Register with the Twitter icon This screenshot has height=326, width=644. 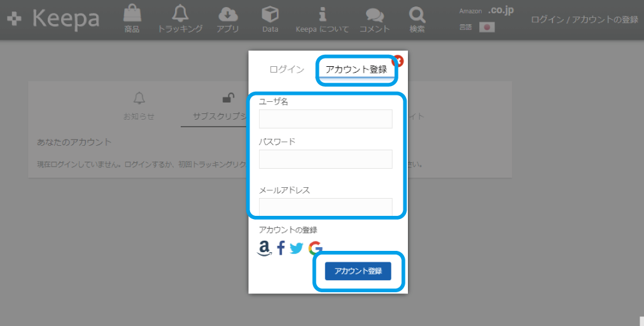click(297, 248)
